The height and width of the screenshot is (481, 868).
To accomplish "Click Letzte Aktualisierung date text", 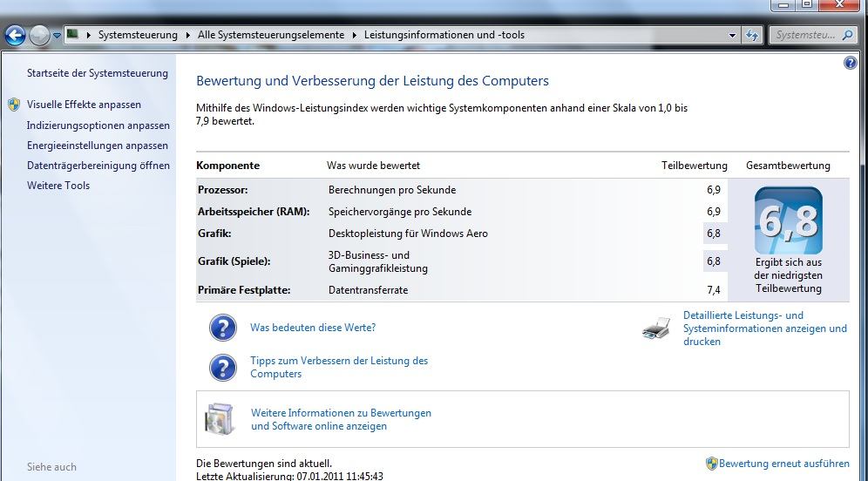I will click(x=289, y=476).
